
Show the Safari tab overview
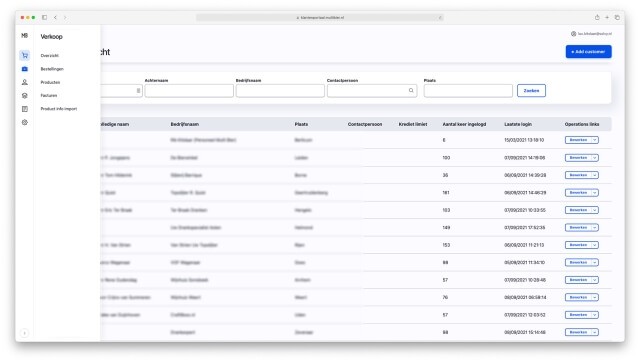(x=617, y=18)
